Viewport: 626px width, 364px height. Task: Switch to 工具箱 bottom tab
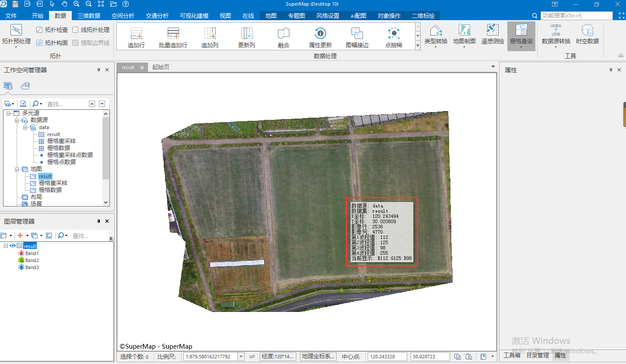click(512, 355)
